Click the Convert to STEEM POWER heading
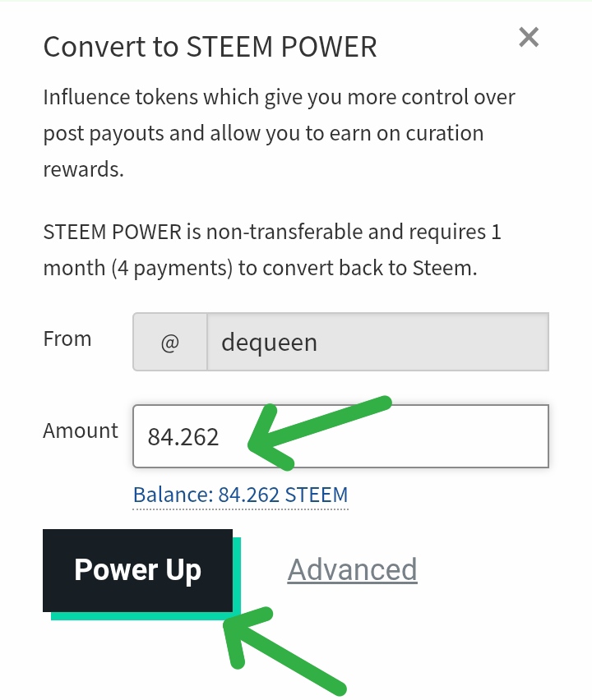 tap(210, 47)
